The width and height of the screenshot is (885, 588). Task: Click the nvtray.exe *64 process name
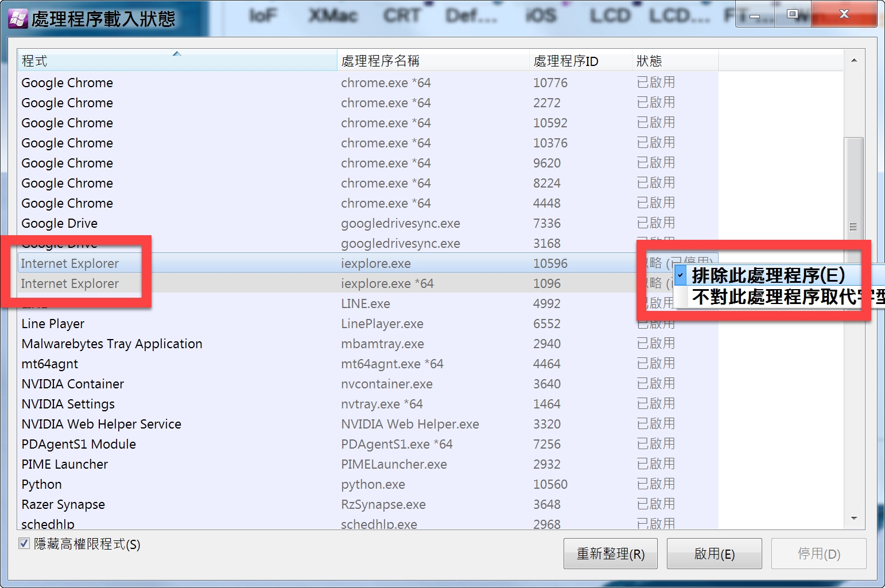(382, 404)
